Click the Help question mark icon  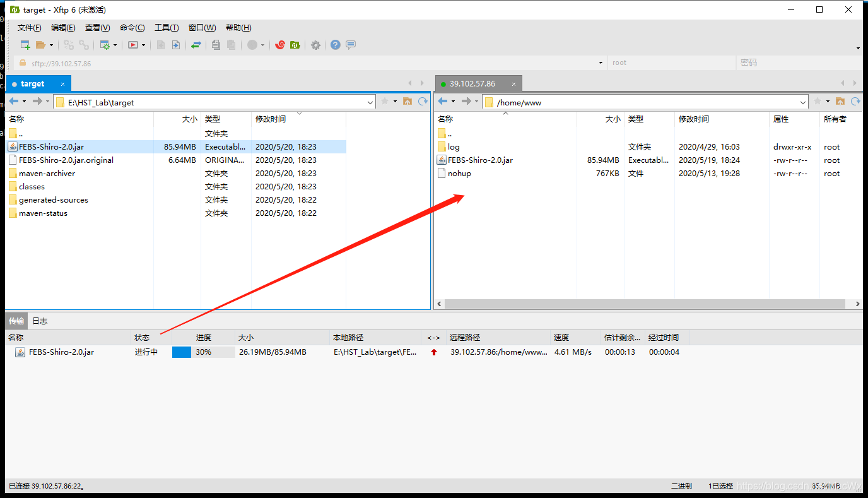[335, 45]
